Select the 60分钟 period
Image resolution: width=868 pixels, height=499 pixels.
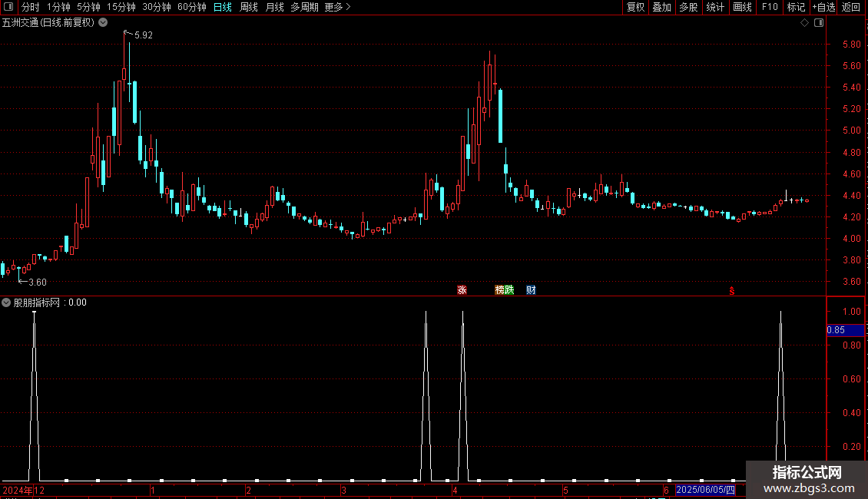191,7
